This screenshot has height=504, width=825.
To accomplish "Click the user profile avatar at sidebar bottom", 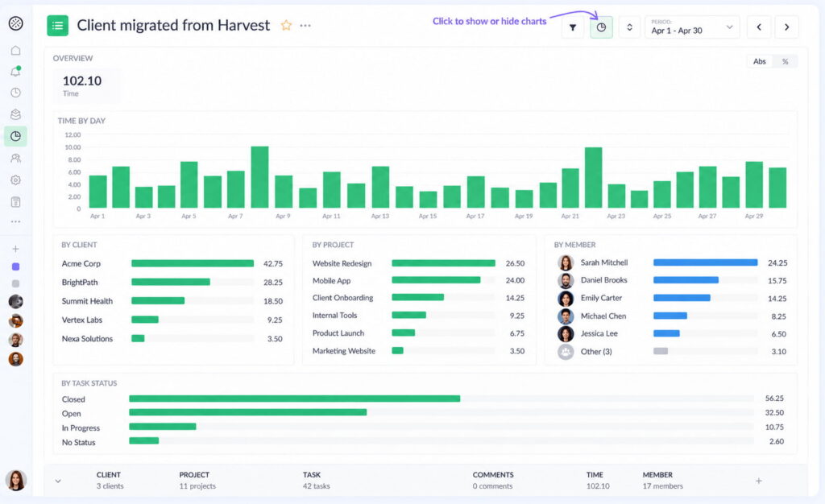I will tap(16, 480).
